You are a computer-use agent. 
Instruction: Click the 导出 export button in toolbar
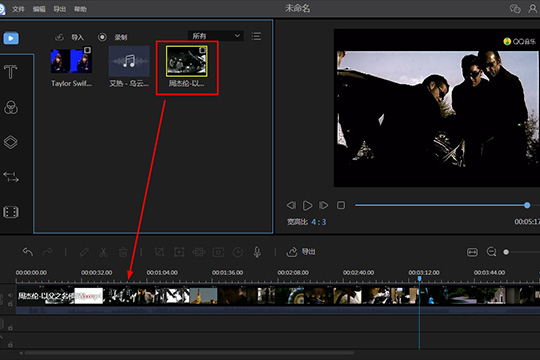pos(301,252)
